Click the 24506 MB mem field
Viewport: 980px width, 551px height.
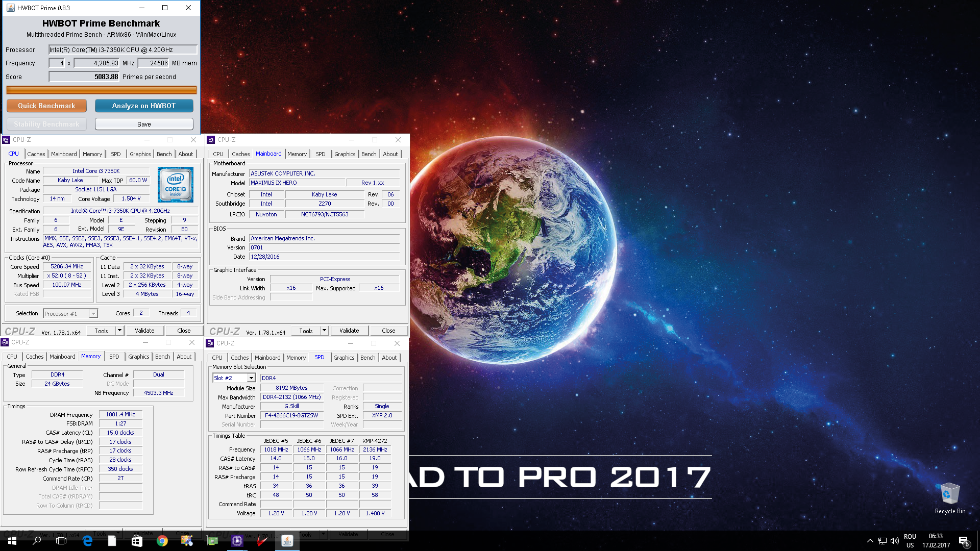(x=154, y=63)
